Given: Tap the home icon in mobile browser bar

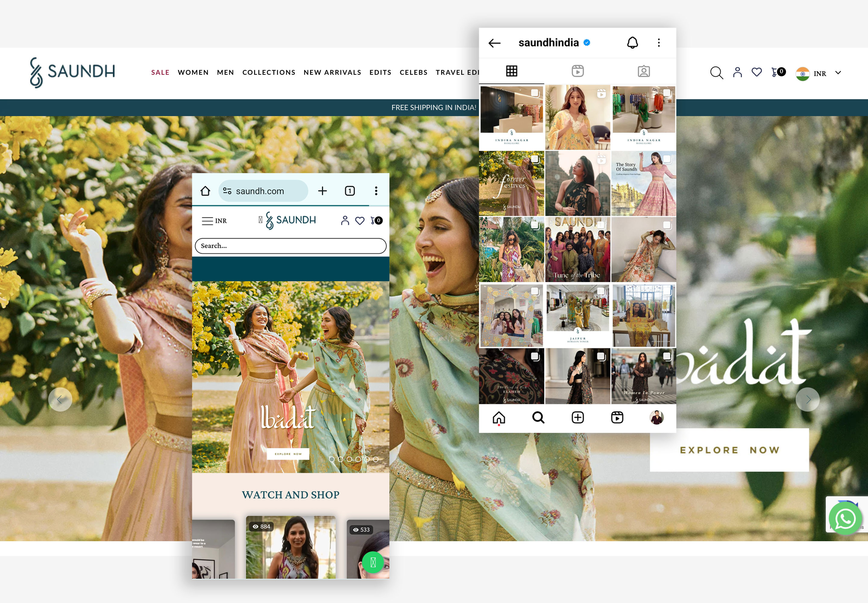Looking at the screenshot, I should (x=205, y=191).
